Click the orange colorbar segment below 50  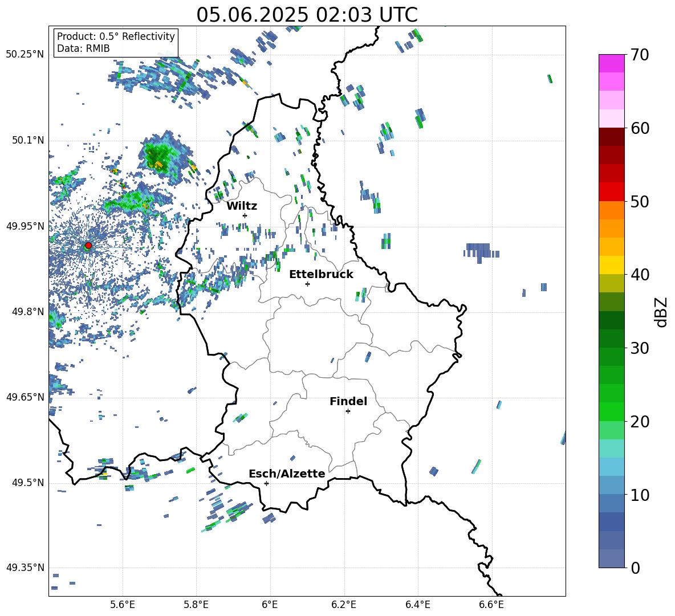coord(611,210)
